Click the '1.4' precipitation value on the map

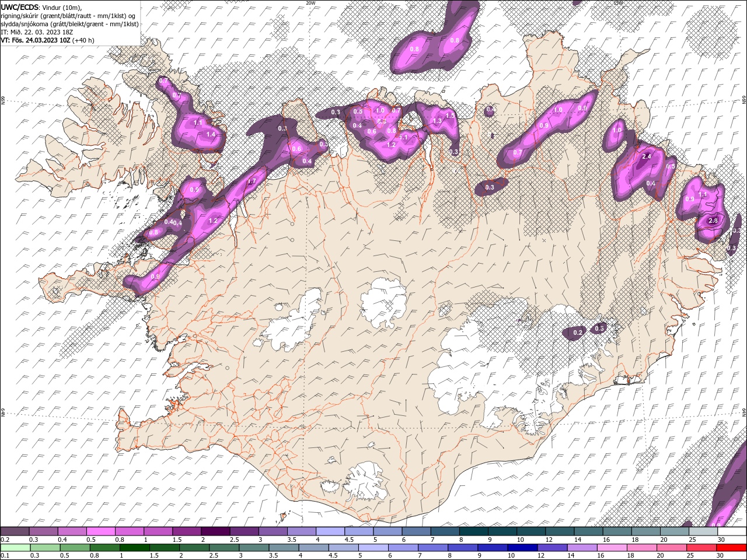211,134
